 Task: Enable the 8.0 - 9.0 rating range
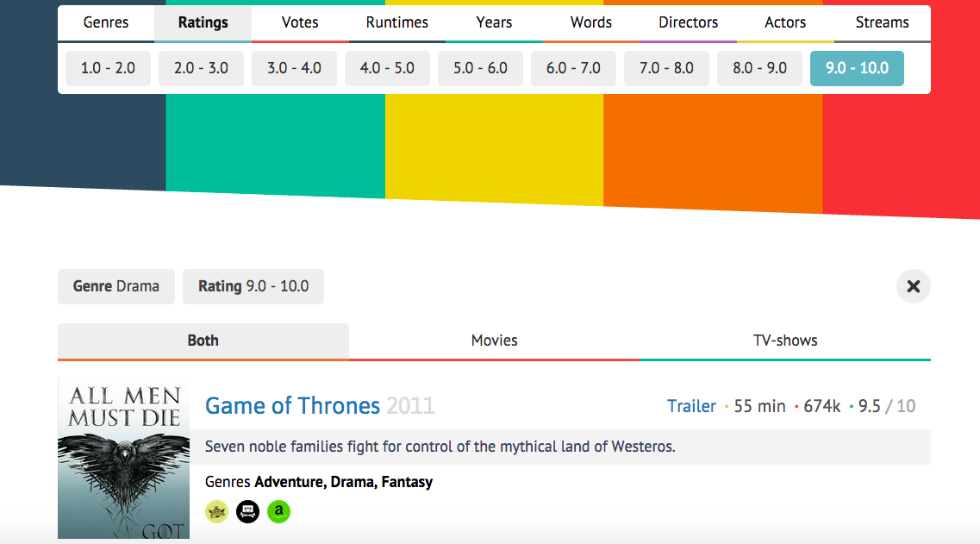(759, 68)
